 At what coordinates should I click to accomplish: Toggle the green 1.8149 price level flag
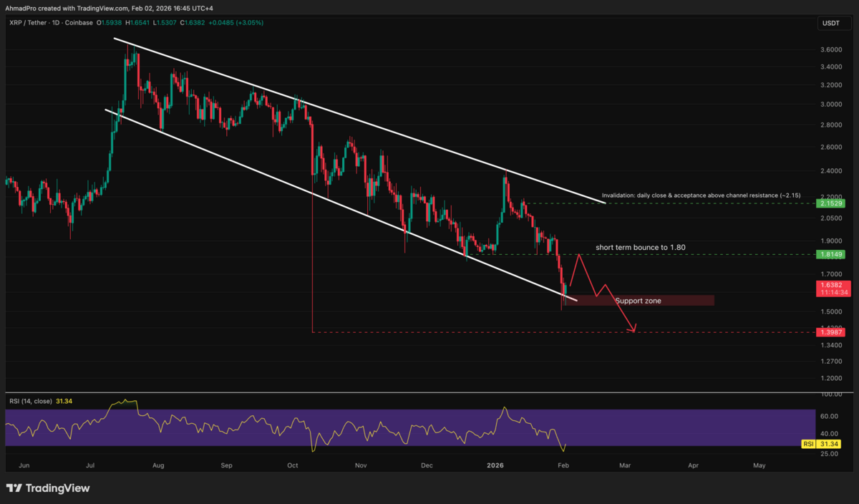pyautogui.click(x=830, y=254)
